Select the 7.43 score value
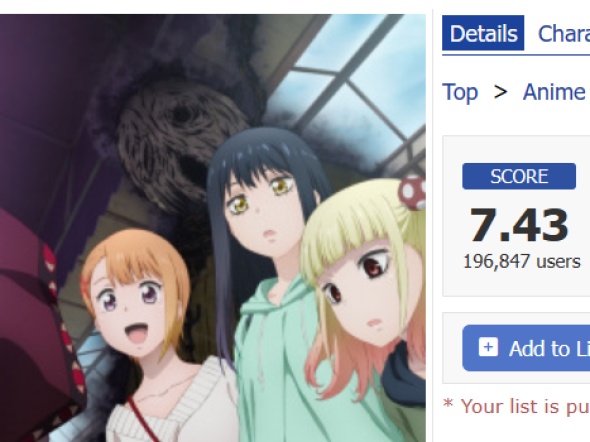This screenshot has height=442, width=590. 519,225
